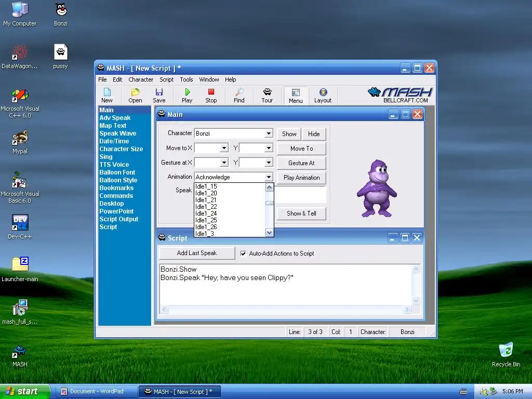Open the Character menu

coord(141,79)
